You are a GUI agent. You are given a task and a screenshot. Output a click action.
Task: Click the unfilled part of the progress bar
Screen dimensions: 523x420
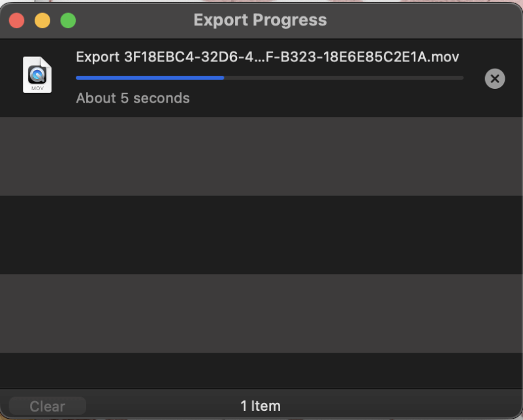(x=343, y=78)
